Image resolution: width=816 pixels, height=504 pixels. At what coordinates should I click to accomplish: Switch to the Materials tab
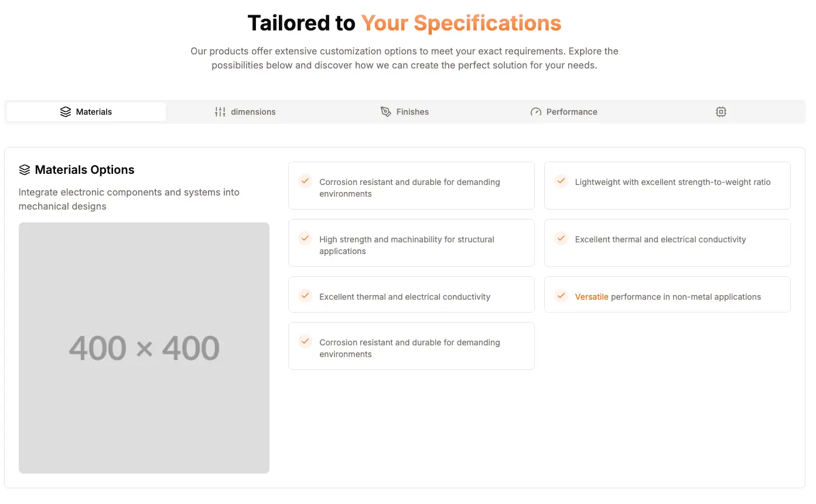[86, 112]
